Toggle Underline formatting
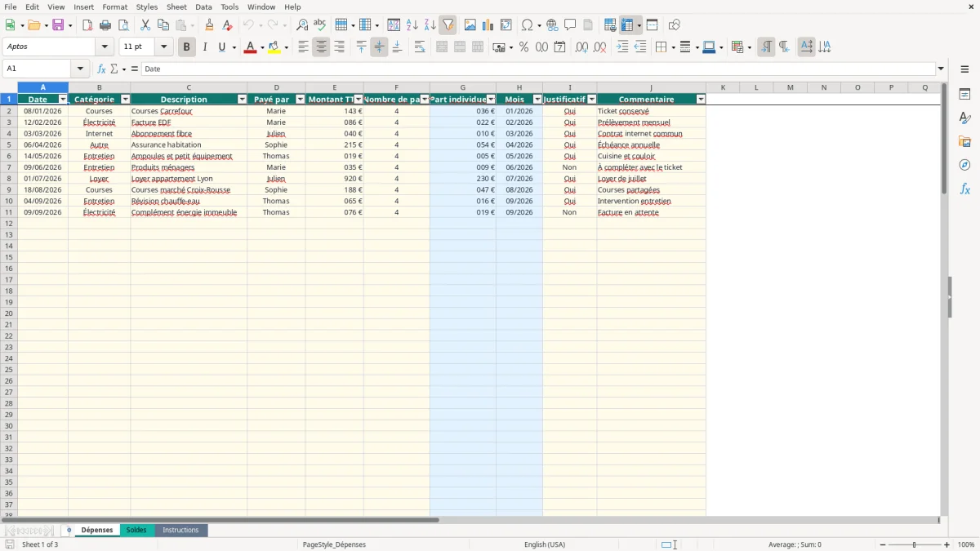 pyautogui.click(x=221, y=47)
